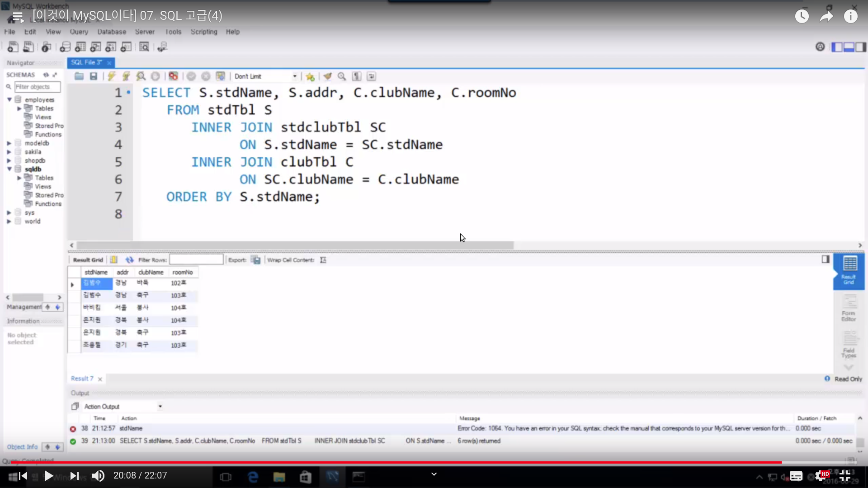Create new table toolbar icon

(x=80, y=47)
